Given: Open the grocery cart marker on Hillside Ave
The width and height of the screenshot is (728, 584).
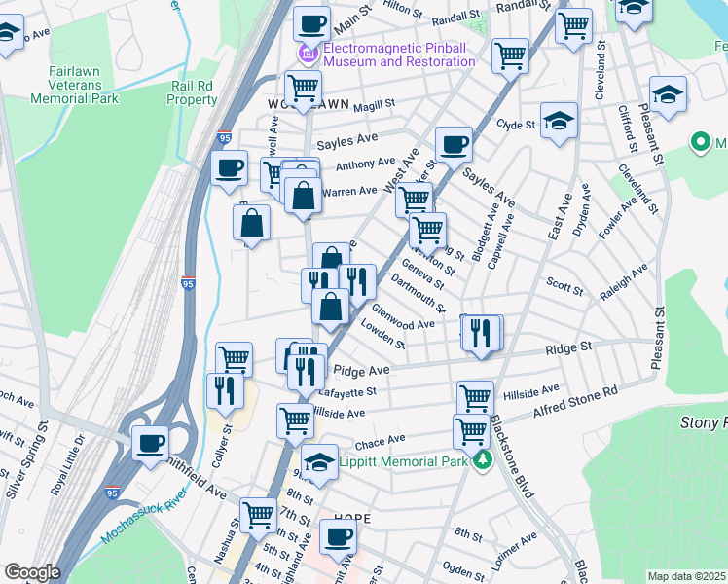Looking at the screenshot, I should 475,396.
